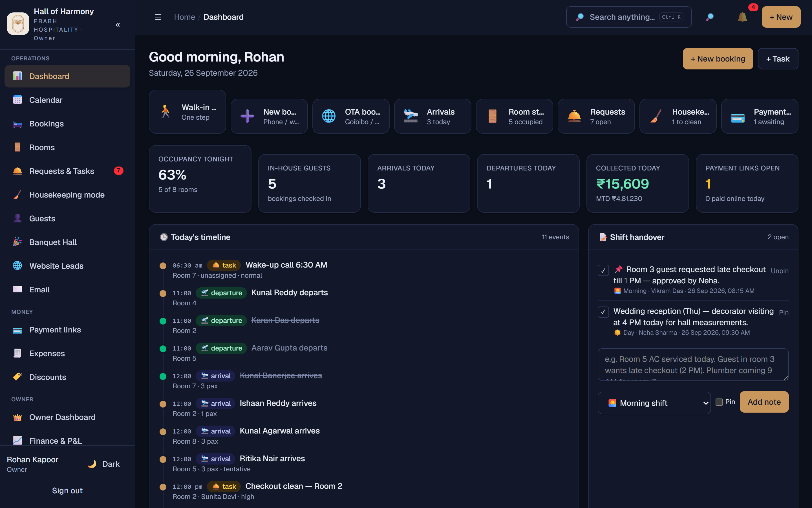This screenshot has width=812, height=508.
Task: Open the Payment Links Open stat card
Action: (x=747, y=183)
